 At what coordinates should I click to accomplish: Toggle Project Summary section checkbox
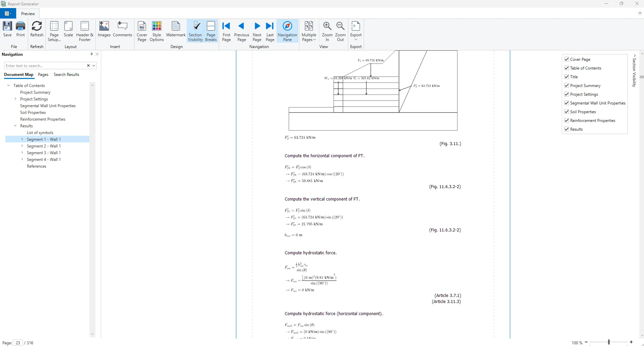click(x=567, y=85)
